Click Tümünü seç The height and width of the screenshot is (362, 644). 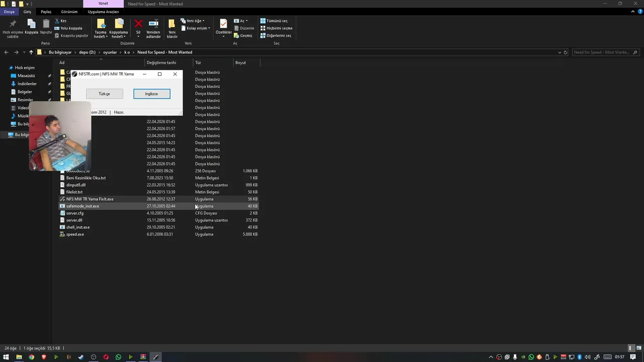[x=274, y=21]
